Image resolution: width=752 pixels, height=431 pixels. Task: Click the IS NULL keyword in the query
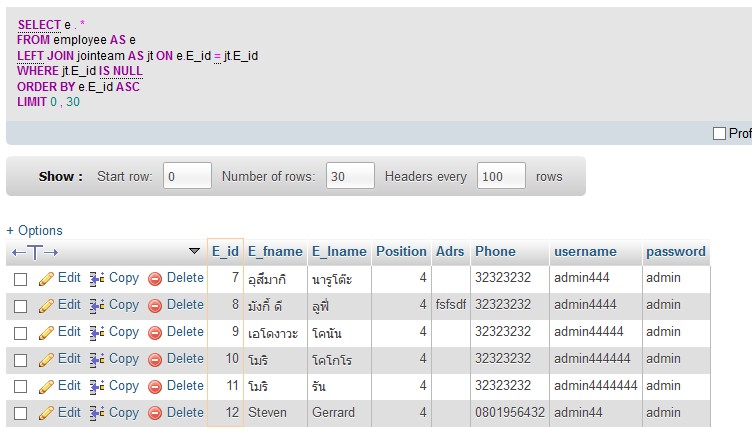[121, 71]
